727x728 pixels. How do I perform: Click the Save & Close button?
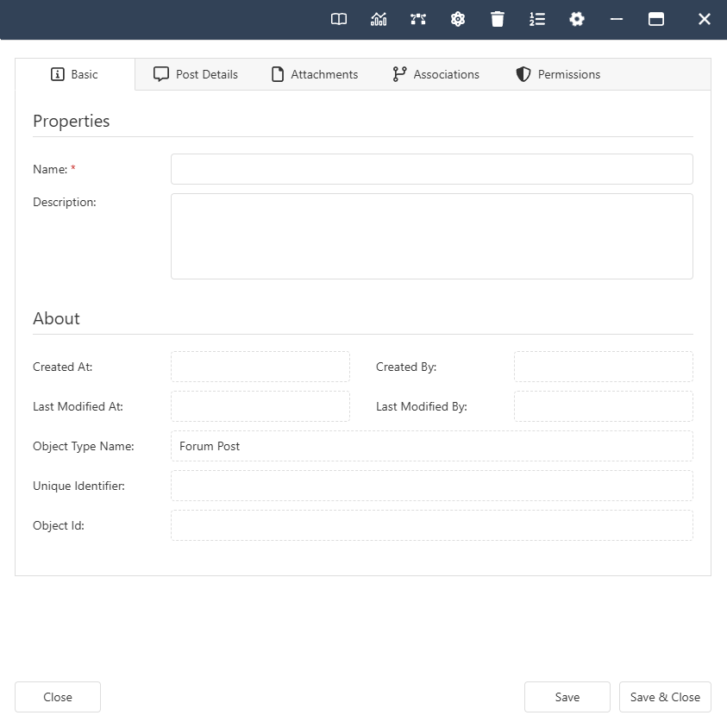click(665, 697)
